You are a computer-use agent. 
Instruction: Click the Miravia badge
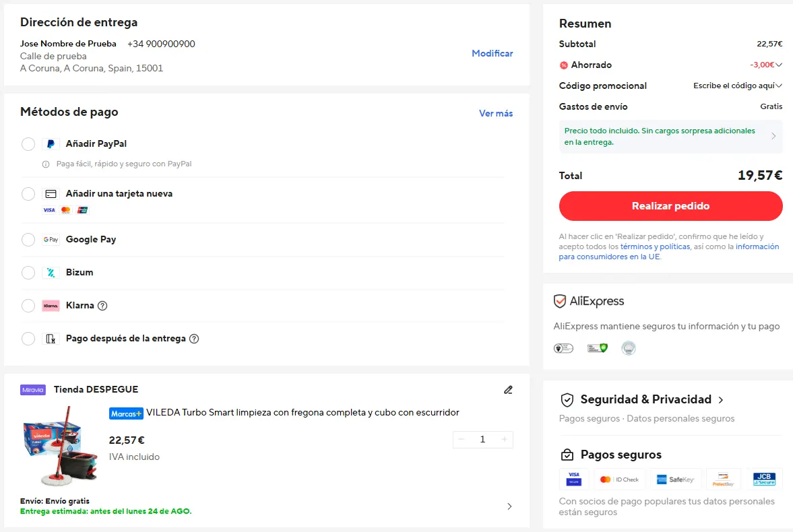click(x=33, y=390)
